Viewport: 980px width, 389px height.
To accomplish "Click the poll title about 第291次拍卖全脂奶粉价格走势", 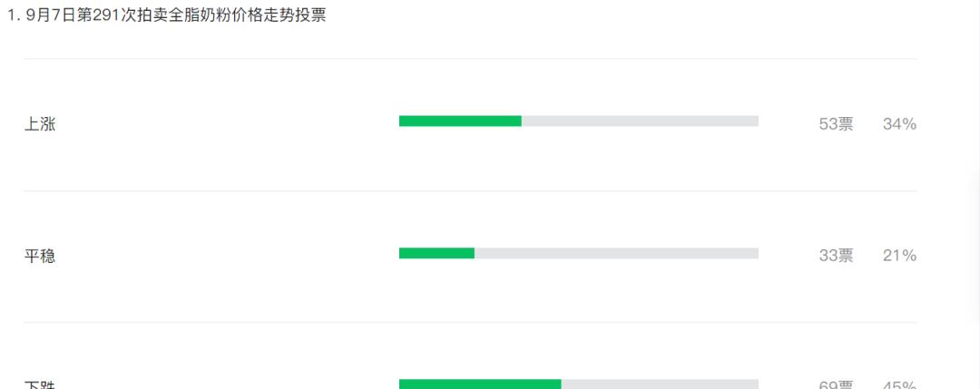I will (x=176, y=15).
